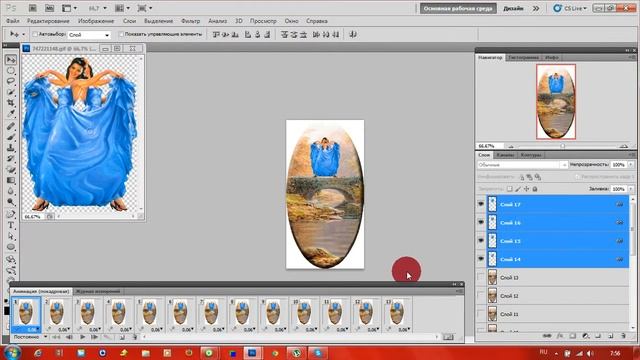Open the Файл menu
The height and width of the screenshot is (360, 640).
click(x=13, y=21)
